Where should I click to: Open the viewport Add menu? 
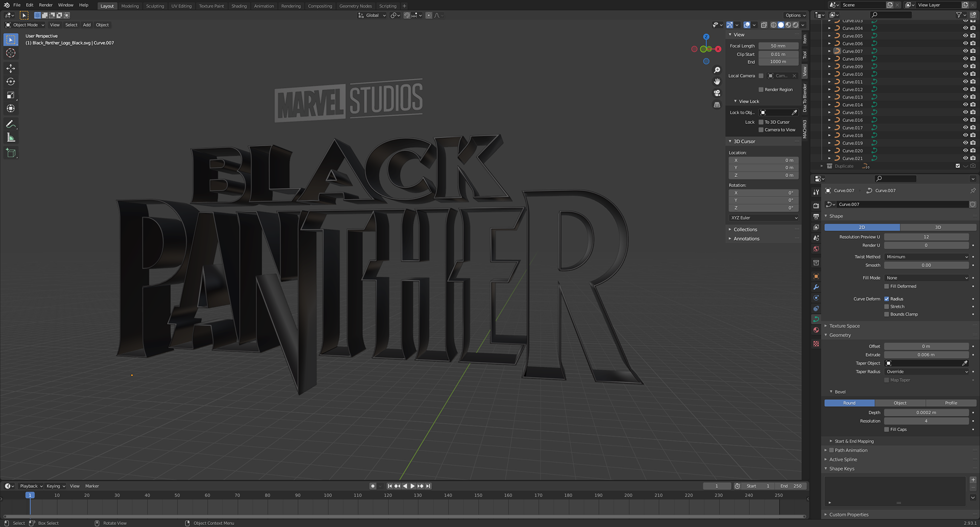(87, 25)
